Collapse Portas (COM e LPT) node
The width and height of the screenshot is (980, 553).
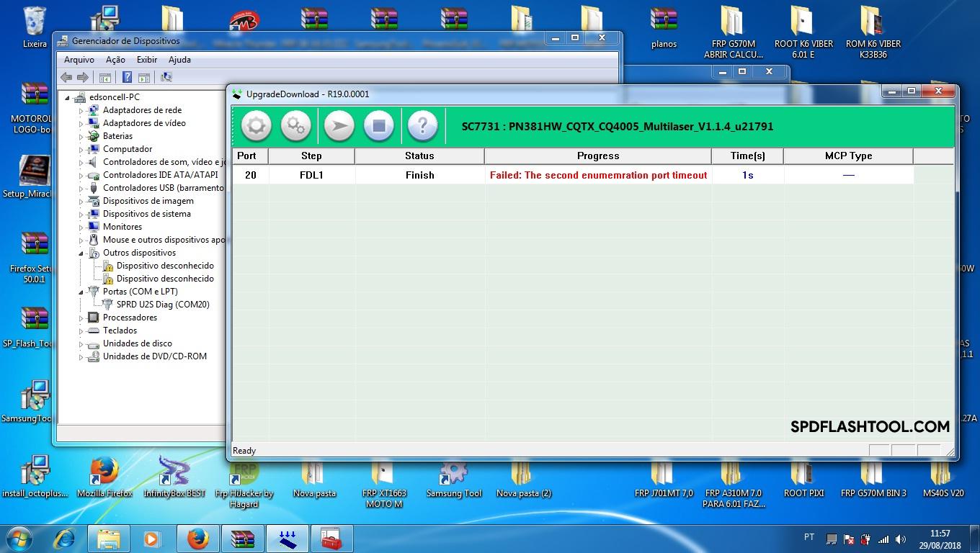pyautogui.click(x=81, y=292)
